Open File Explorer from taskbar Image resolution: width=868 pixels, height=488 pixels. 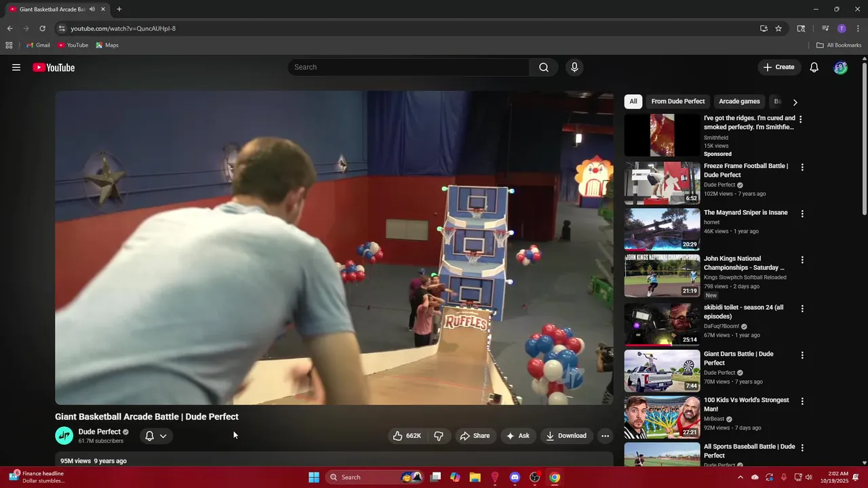click(475, 477)
